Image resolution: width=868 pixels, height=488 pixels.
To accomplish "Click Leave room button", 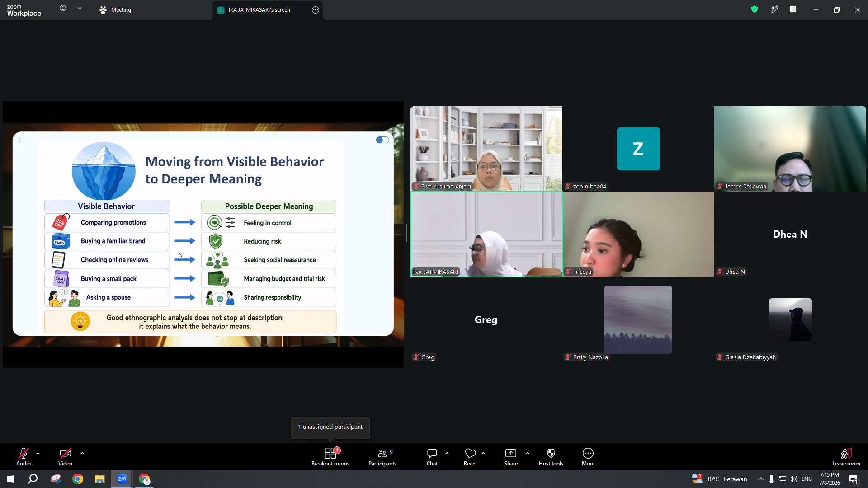I will [x=846, y=456].
